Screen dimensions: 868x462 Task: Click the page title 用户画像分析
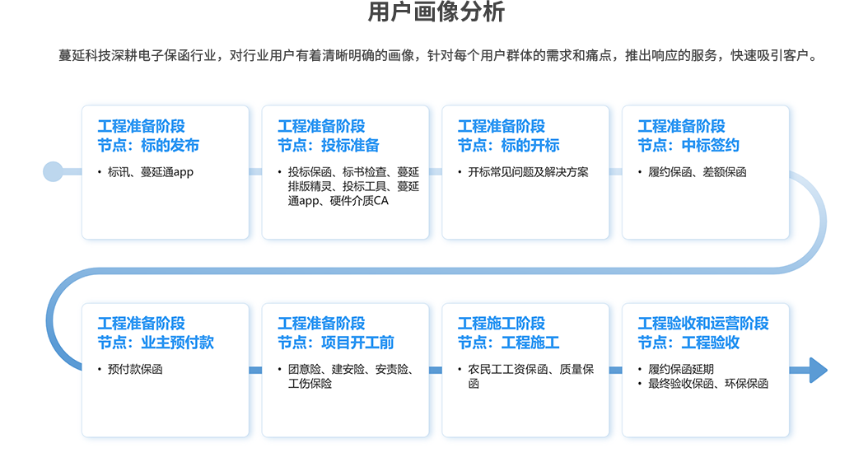click(x=436, y=12)
